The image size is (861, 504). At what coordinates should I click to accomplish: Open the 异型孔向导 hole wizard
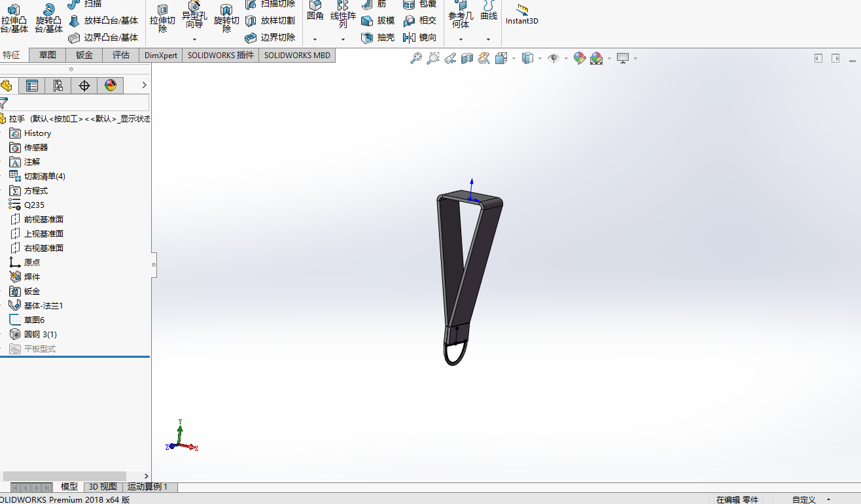pyautogui.click(x=194, y=14)
